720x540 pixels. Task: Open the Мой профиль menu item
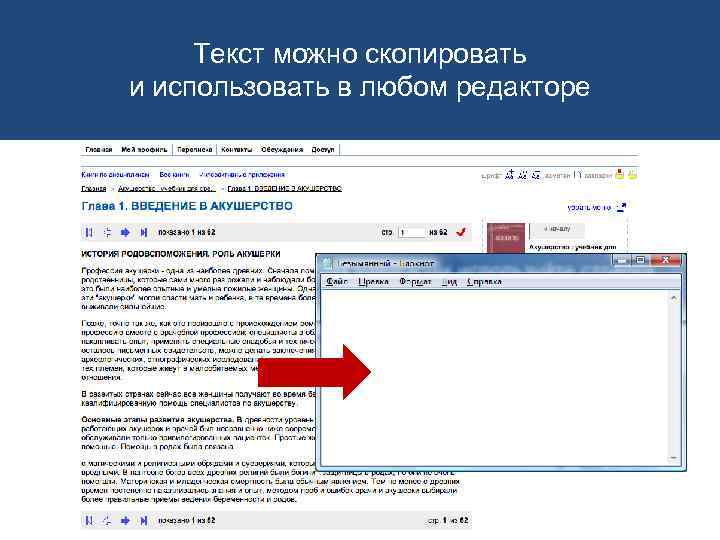click(144, 150)
